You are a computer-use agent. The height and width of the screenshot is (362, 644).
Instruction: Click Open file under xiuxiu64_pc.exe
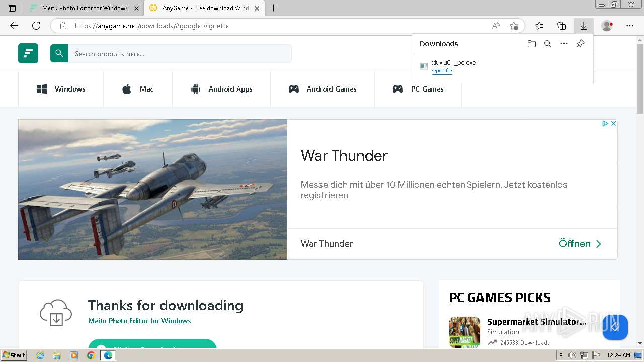click(x=442, y=71)
